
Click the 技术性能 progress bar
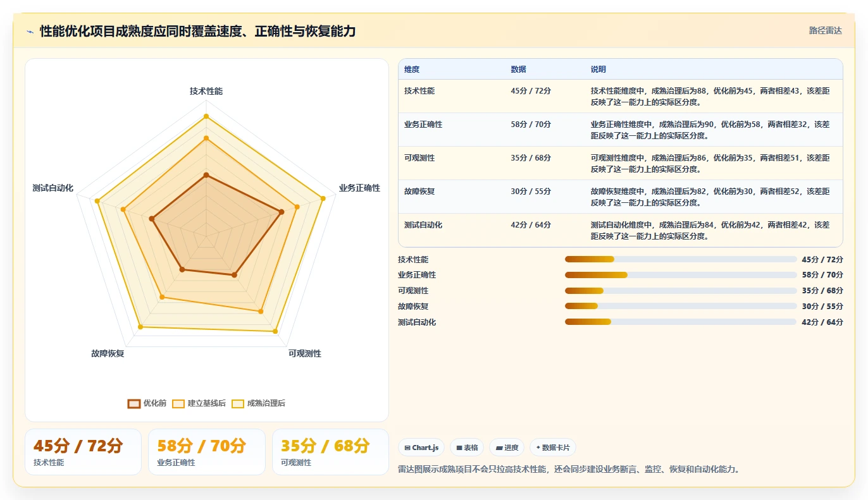681,259
